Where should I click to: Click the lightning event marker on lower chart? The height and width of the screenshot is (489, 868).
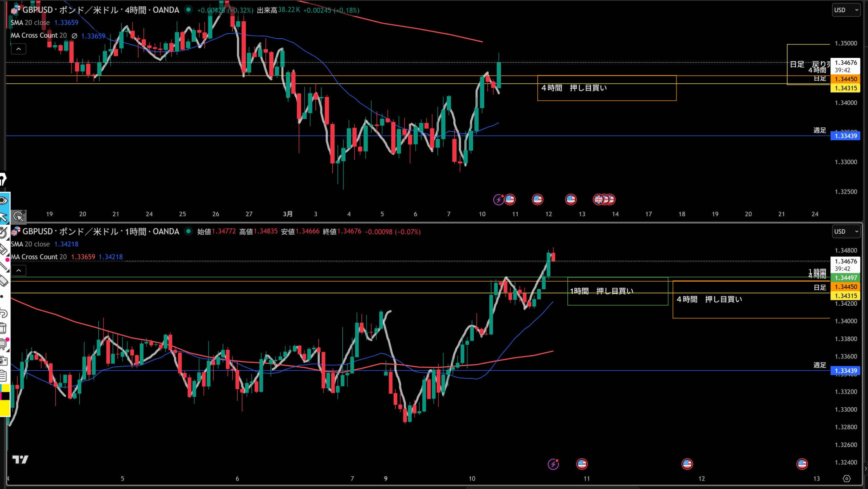(553, 464)
